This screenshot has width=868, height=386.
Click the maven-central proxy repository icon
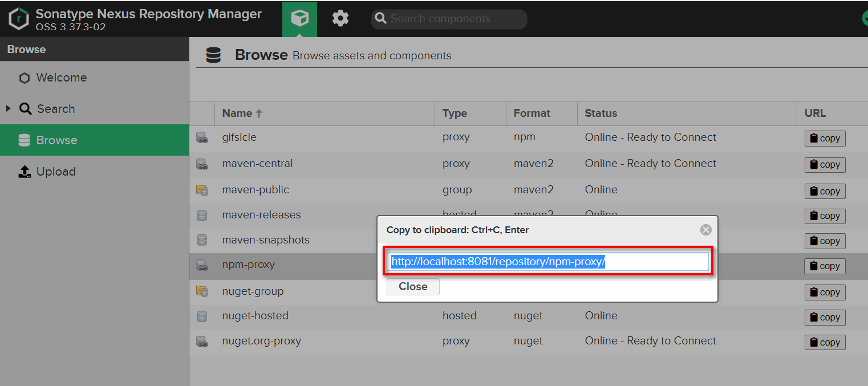pyautogui.click(x=202, y=164)
